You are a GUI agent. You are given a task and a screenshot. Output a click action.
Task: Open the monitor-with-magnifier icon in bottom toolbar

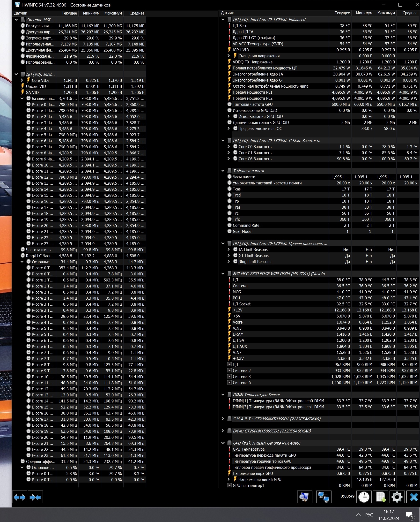[x=305, y=497]
